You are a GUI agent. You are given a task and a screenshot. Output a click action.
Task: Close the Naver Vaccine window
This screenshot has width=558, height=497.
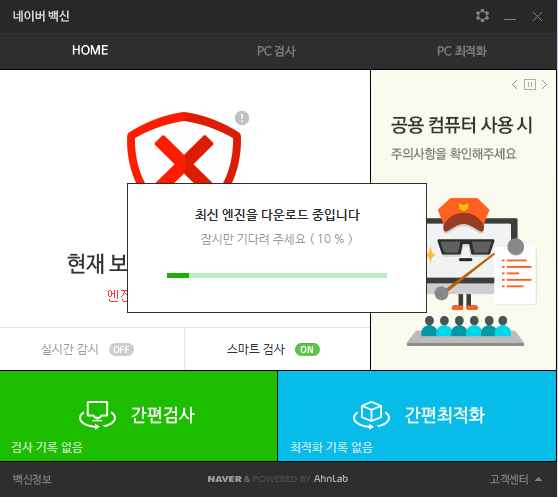click(x=537, y=16)
